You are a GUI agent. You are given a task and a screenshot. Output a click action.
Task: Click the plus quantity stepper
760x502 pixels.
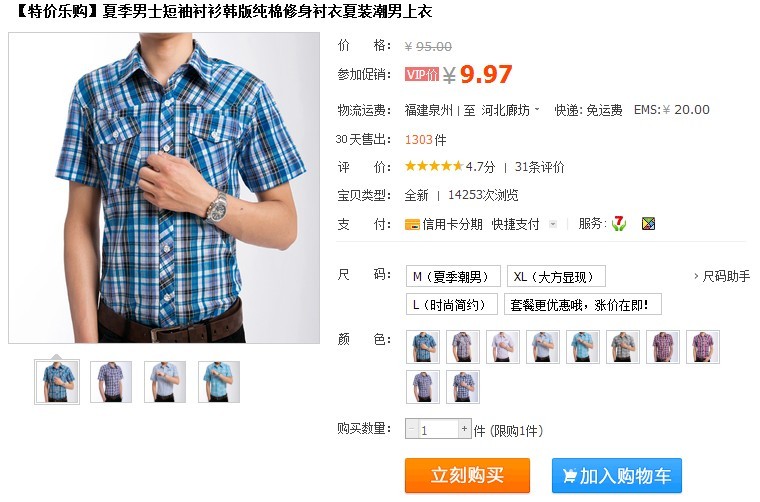click(464, 429)
